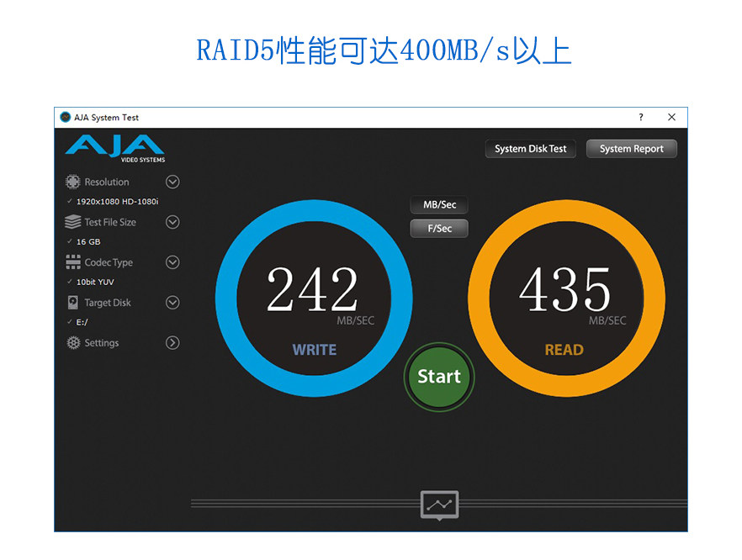Open System Disk Test view
Image resolution: width=742 pixels, height=560 pixels.
coord(531,149)
